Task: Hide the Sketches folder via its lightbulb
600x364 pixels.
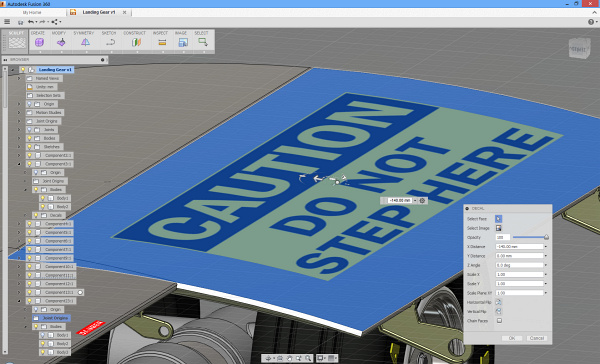Action: pos(29,147)
